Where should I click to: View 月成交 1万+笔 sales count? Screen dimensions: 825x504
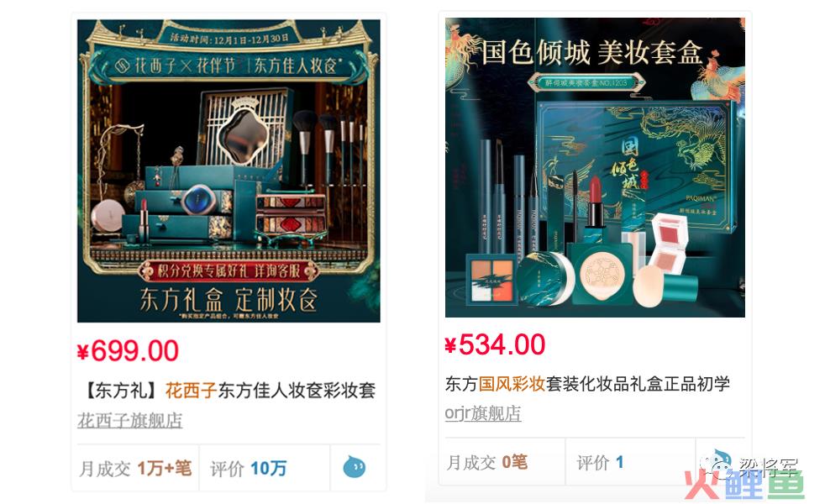click(136, 468)
